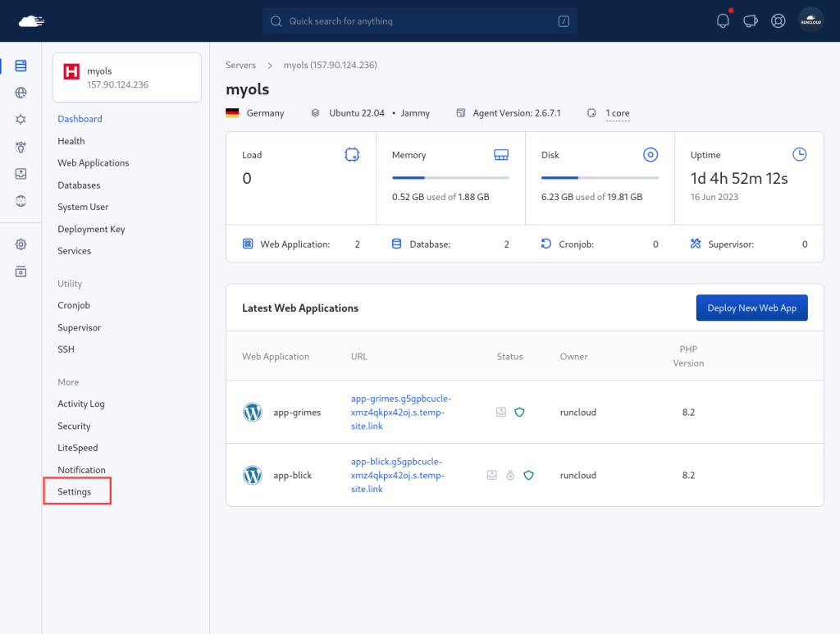Image resolution: width=840 pixels, height=634 pixels.
Task: Click the 1 core link
Action: tap(618, 113)
